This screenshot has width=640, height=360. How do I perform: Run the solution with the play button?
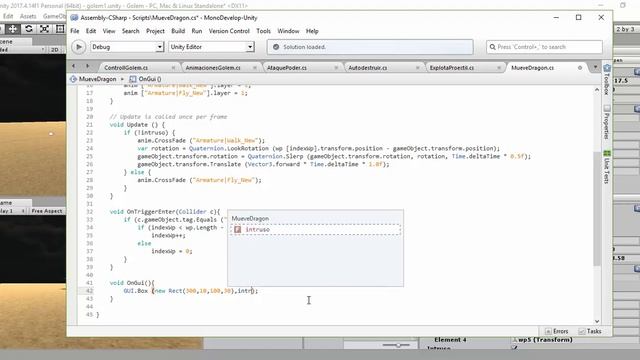click(x=78, y=47)
